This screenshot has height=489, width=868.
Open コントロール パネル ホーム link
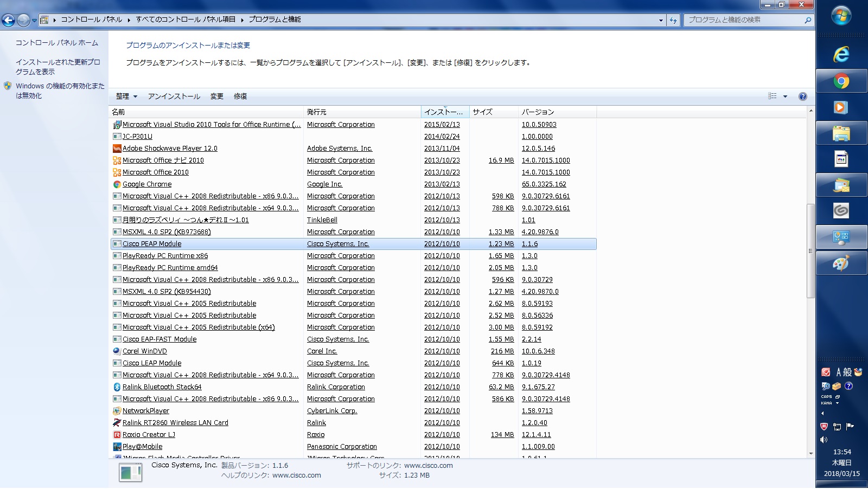(x=57, y=43)
